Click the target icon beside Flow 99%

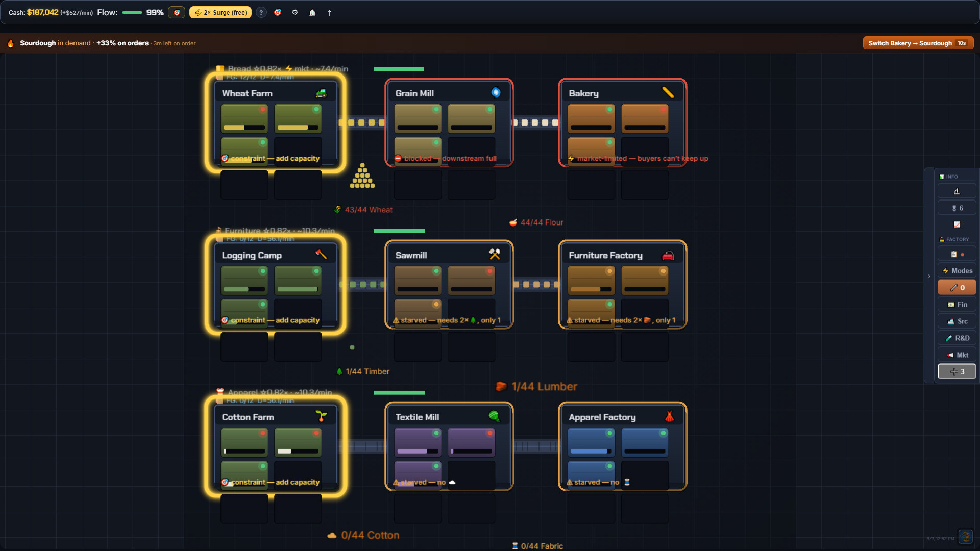click(x=177, y=12)
